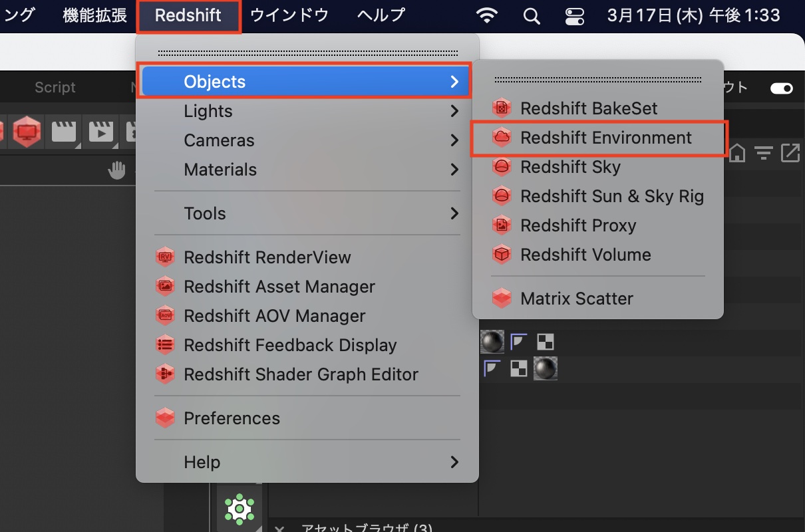The image size is (805, 532).
Task: Open the ヘルプ menu
Action: pos(381,15)
